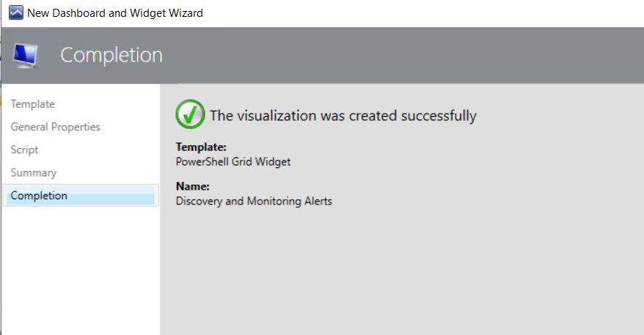Screen dimensions: 644x335
Task: Click the visualization created successfully message
Action: pos(343,115)
